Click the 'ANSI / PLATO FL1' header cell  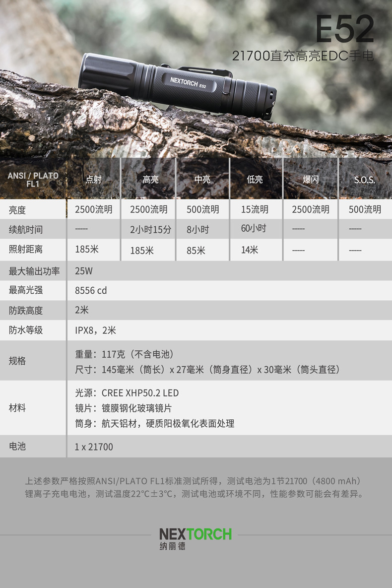tap(33, 180)
